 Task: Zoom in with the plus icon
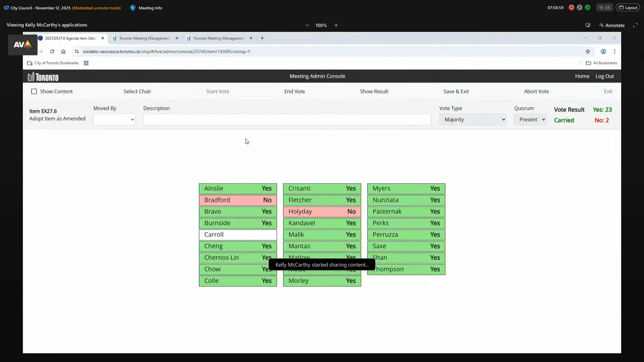[336, 25]
